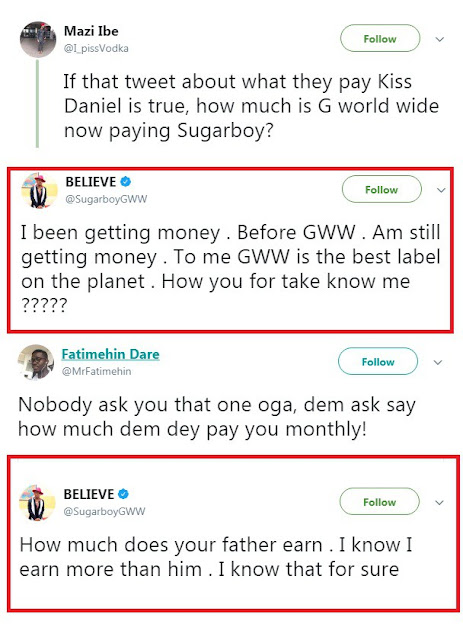Open the @MrFatimehin handle
Viewport: 463px width, 640px height.
click(x=96, y=371)
